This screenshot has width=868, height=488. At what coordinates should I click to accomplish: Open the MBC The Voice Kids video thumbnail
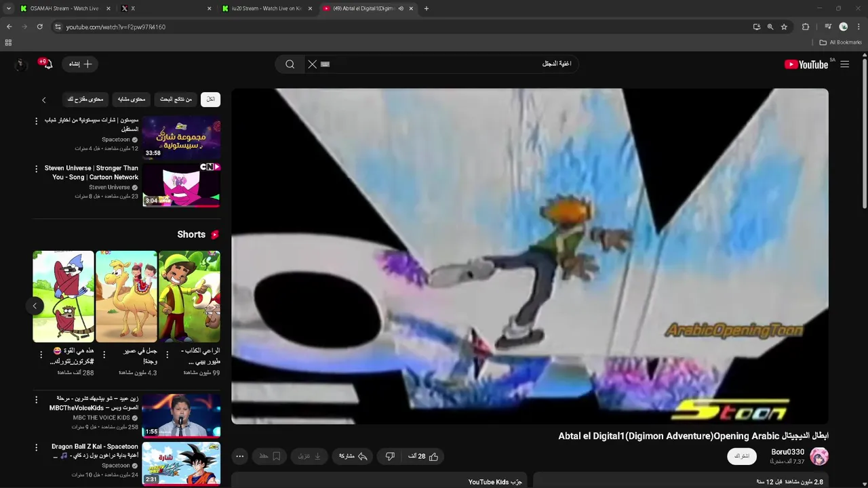click(181, 415)
